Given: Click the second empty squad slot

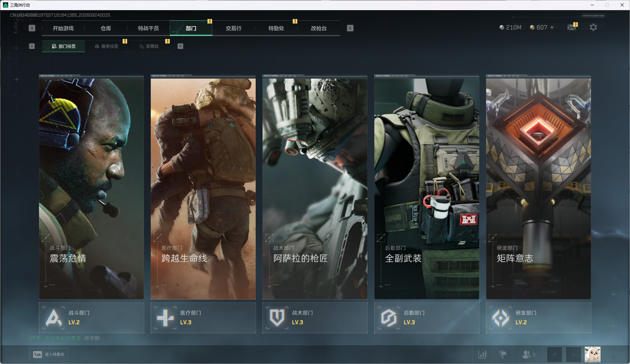Looking at the screenshot, I should tap(573, 355).
